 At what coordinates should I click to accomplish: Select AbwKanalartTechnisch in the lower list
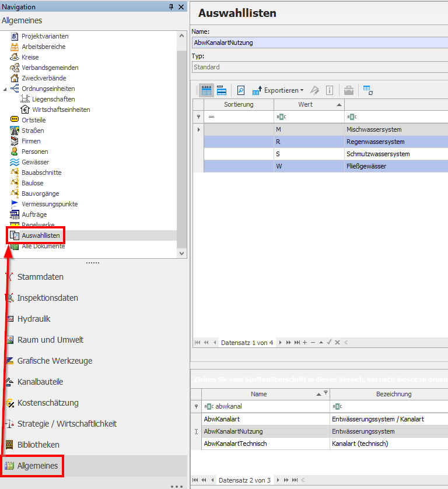click(x=237, y=444)
